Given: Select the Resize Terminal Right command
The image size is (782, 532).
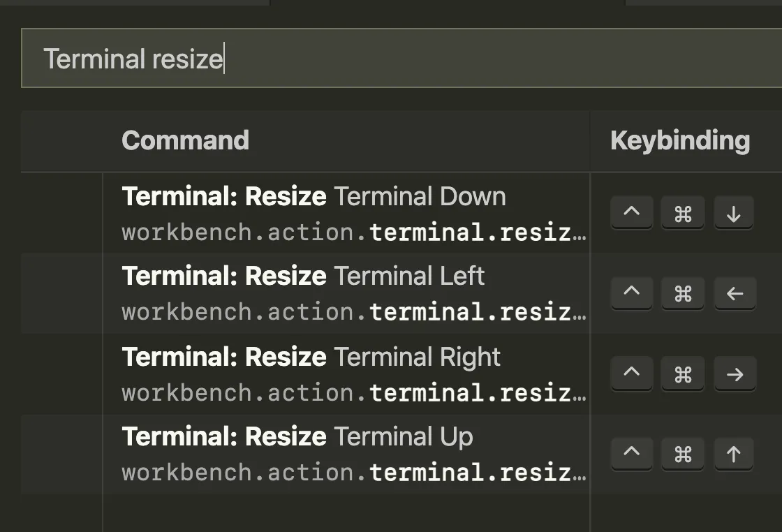Looking at the screenshot, I should (311, 357).
